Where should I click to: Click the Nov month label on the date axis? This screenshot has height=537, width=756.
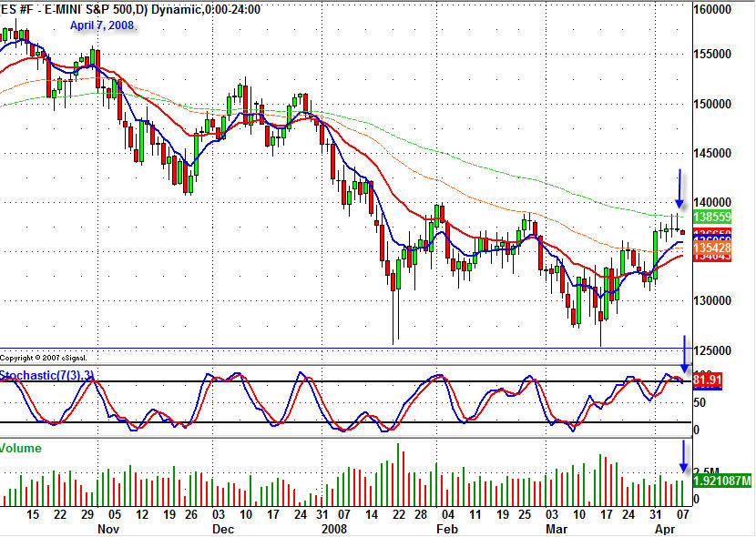pyautogui.click(x=108, y=529)
